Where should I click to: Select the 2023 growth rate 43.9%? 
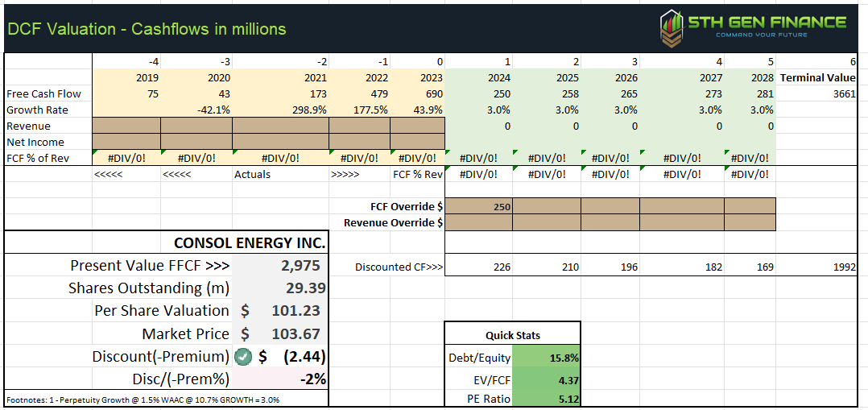[x=429, y=110]
